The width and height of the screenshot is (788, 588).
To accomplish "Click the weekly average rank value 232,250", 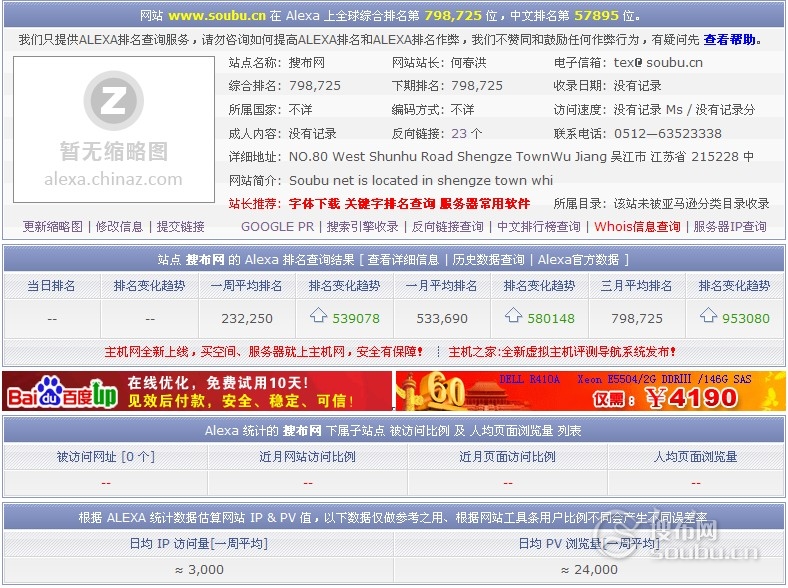I will [247, 319].
